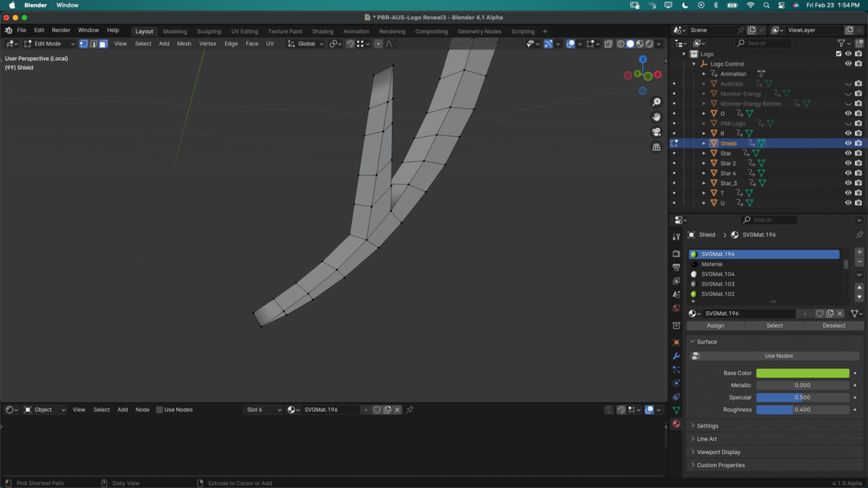The width and height of the screenshot is (868, 488).
Task: Click the Assign material button
Action: 715,325
